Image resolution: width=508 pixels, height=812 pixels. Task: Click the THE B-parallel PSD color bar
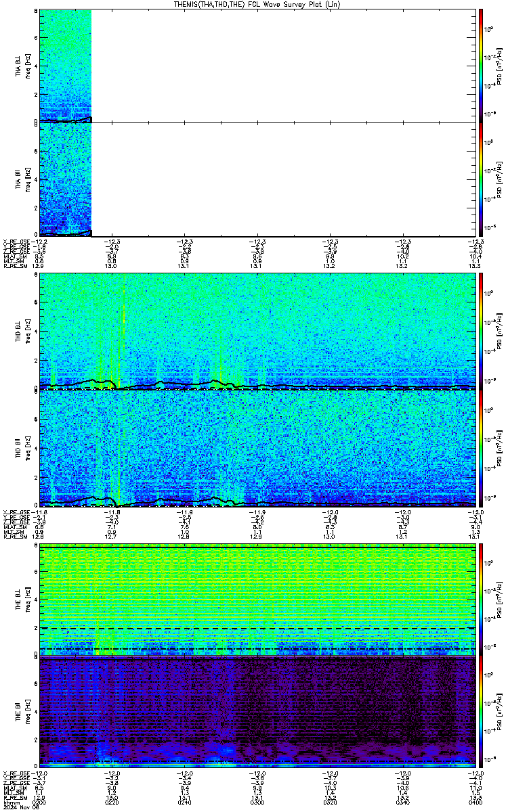(481, 713)
